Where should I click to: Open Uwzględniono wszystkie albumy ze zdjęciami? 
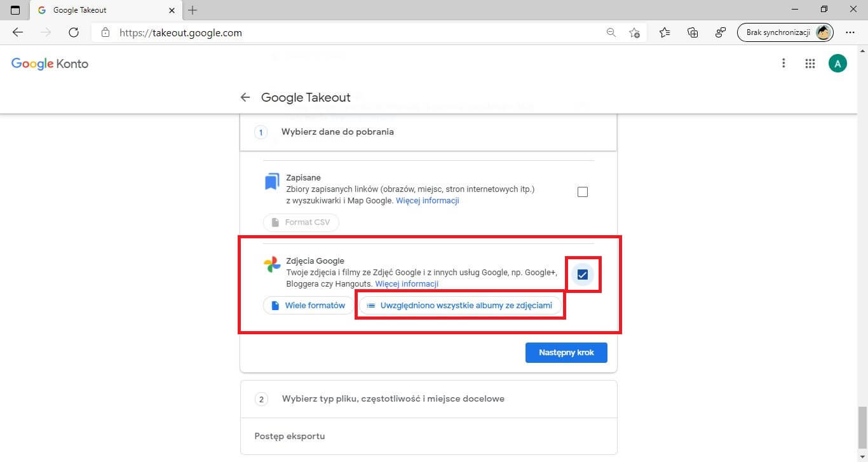[x=461, y=306]
